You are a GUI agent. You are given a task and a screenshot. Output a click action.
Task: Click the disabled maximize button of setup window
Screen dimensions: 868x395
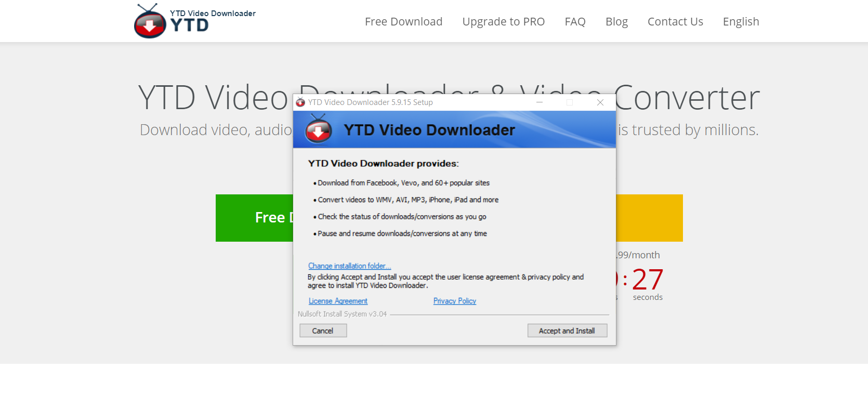570,102
